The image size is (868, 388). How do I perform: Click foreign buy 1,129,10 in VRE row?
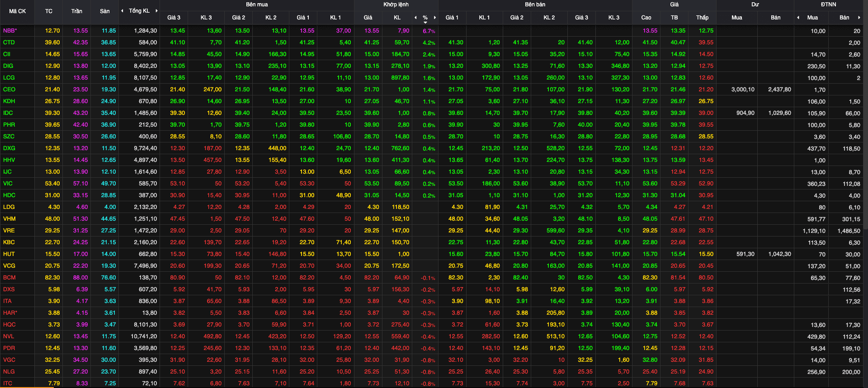coord(814,231)
